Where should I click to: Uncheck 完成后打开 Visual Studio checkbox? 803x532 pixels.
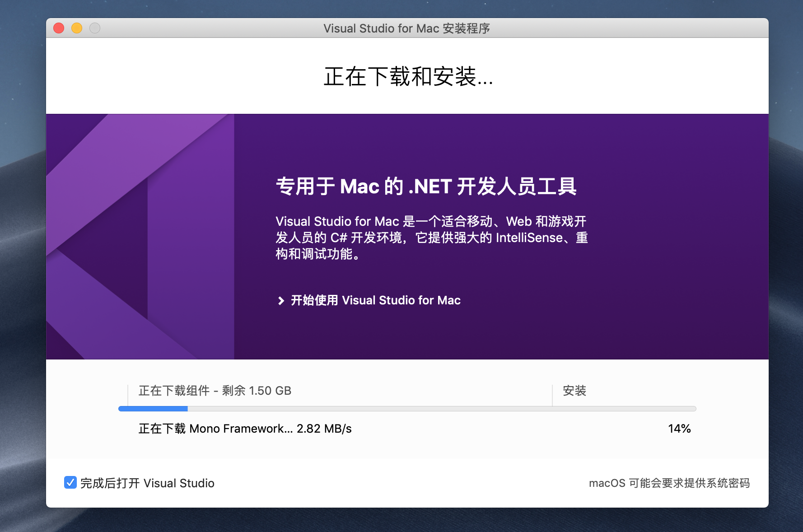click(x=70, y=483)
